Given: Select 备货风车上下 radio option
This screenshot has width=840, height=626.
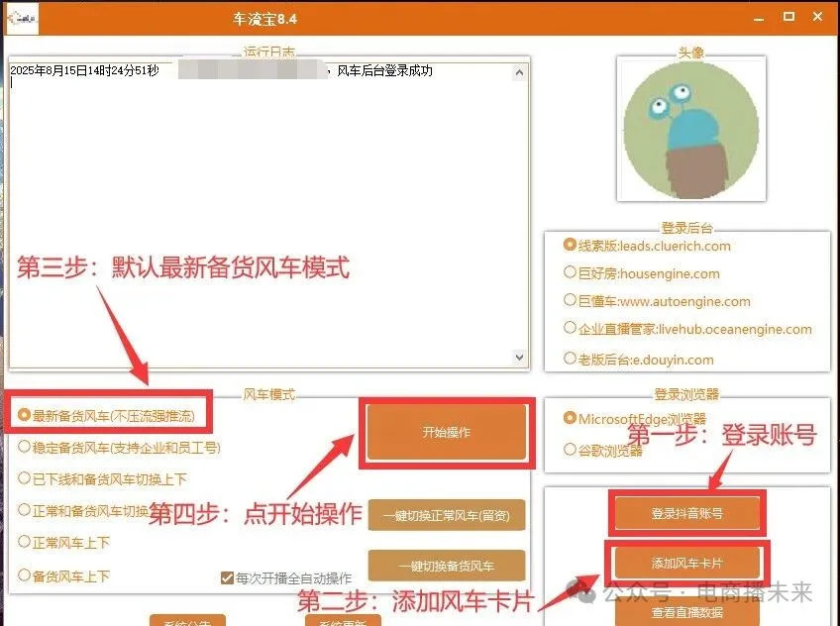Looking at the screenshot, I should [25, 575].
